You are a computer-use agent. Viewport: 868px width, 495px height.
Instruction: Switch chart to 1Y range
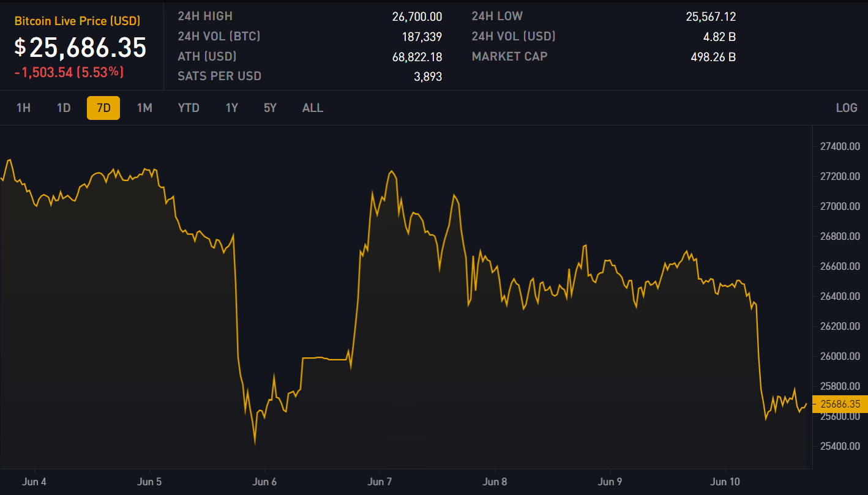pyautogui.click(x=231, y=108)
